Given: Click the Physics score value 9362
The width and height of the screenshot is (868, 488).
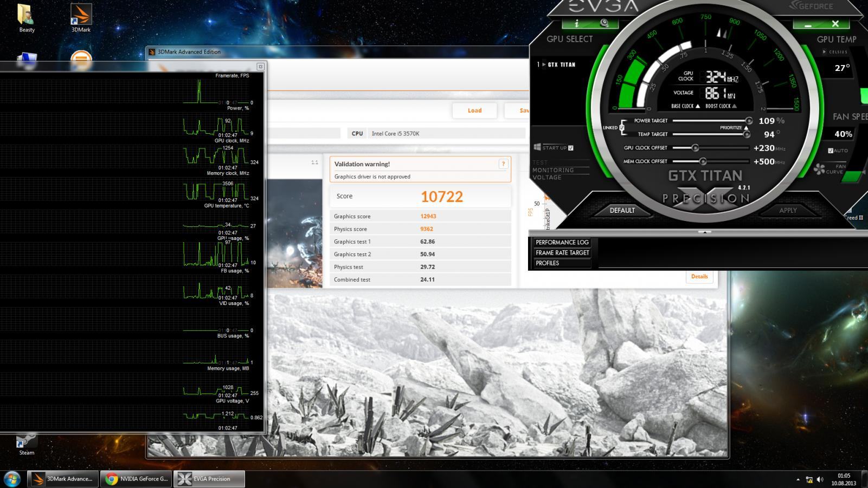Looking at the screenshot, I should (427, 229).
